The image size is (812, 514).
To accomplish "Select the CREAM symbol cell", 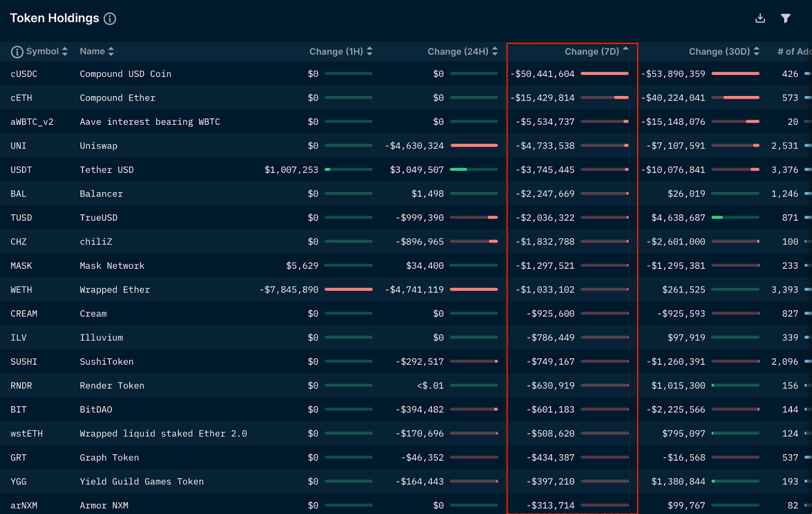I will click(x=24, y=314).
